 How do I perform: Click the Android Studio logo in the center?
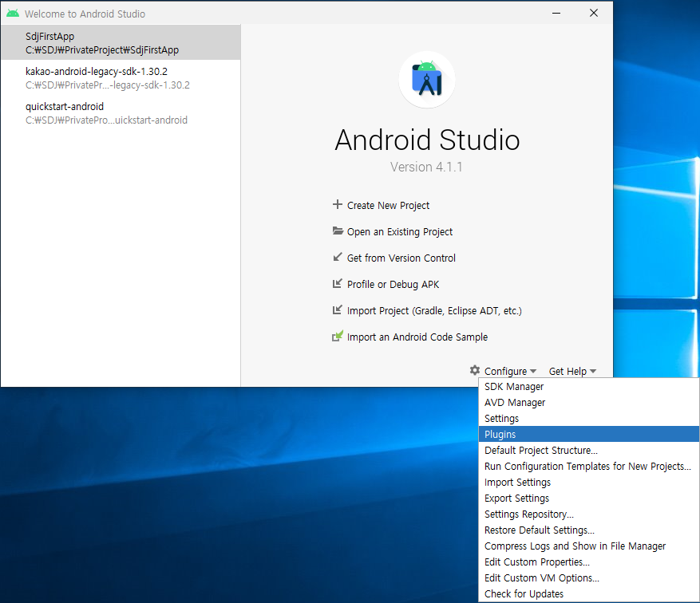click(427, 80)
